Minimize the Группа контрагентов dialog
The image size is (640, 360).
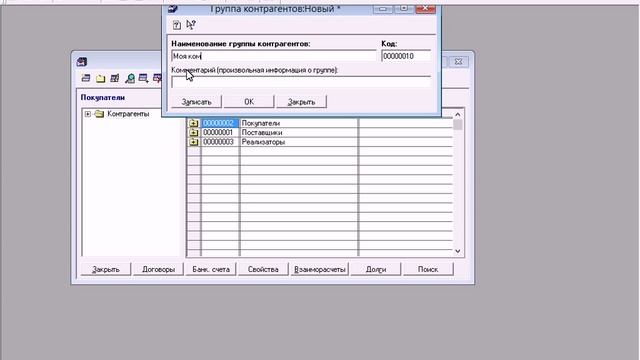(x=383, y=9)
